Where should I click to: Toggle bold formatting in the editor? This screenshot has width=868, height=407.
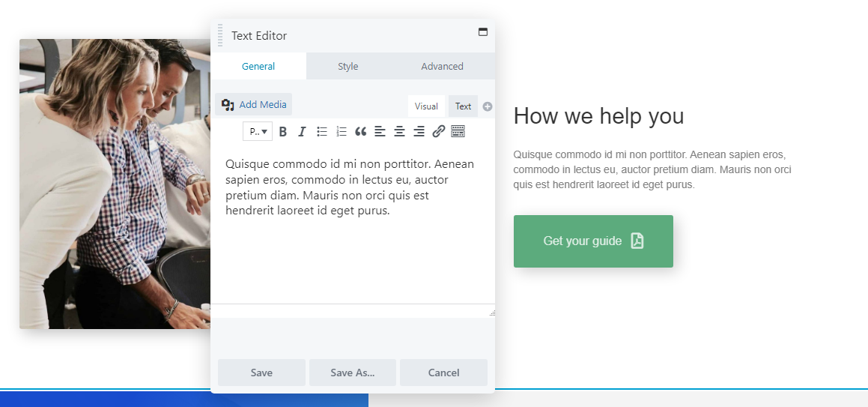pos(283,132)
